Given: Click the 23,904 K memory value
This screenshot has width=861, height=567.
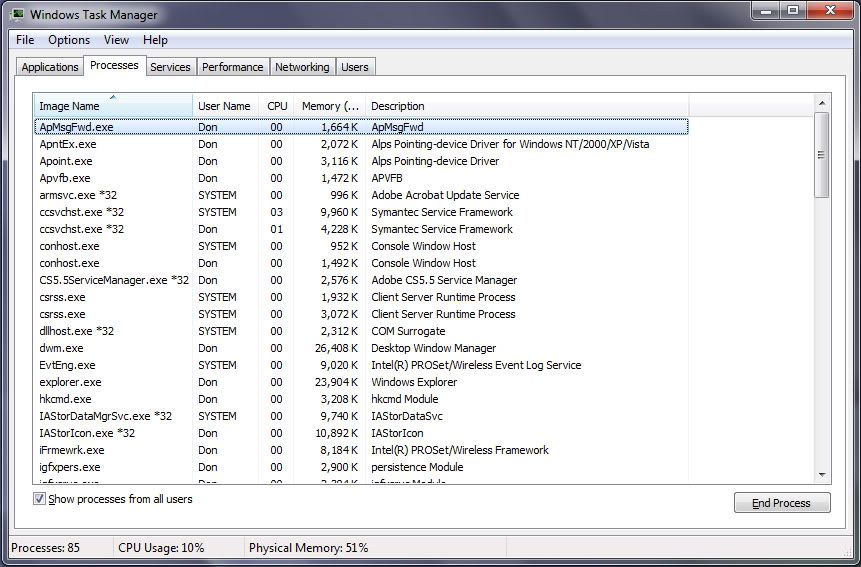Looking at the screenshot, I should pyautogui.click(x=337, y=382).
